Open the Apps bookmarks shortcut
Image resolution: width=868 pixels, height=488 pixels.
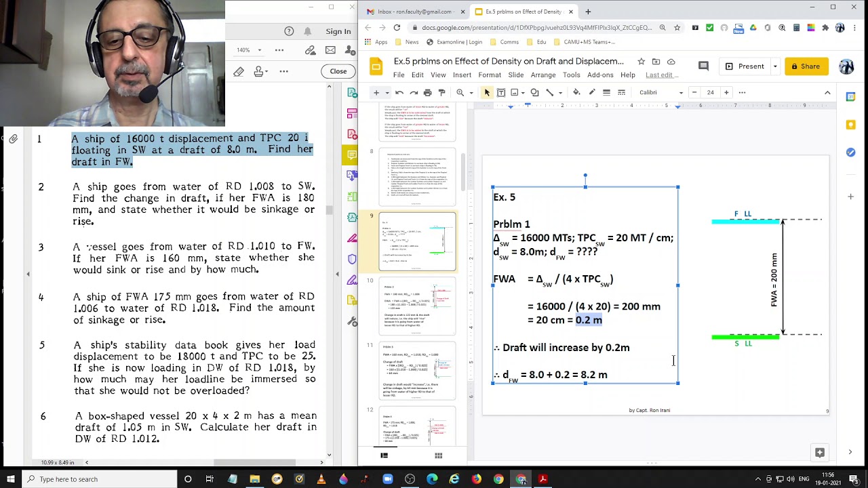pos(376,42)
